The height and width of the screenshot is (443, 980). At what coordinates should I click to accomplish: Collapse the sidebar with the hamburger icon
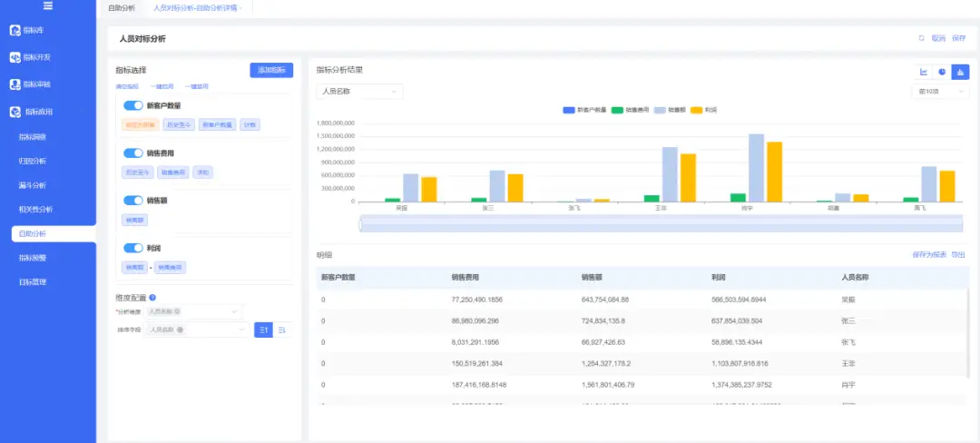tap(48, 5)
